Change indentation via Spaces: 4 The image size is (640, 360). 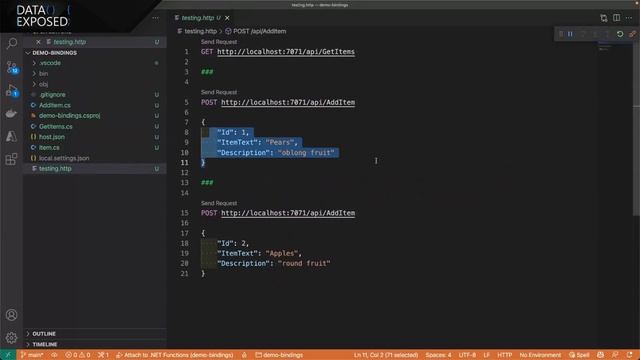[x=438, y=355]
